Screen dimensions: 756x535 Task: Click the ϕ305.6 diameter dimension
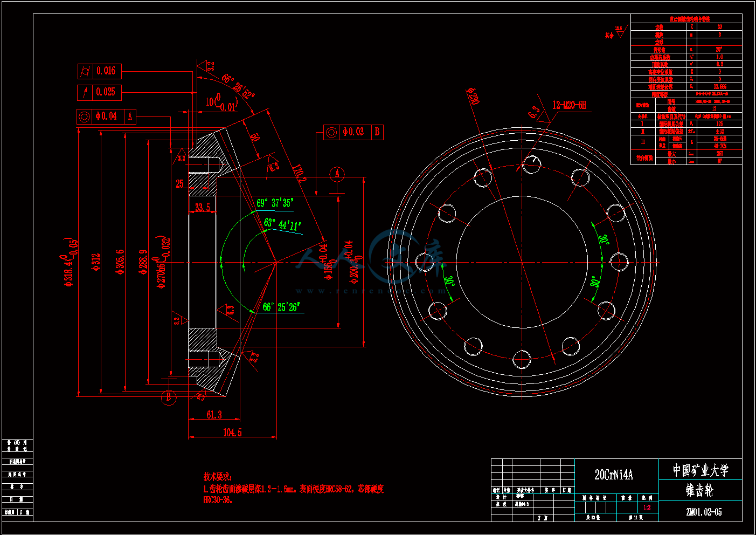tap(120, 262)
